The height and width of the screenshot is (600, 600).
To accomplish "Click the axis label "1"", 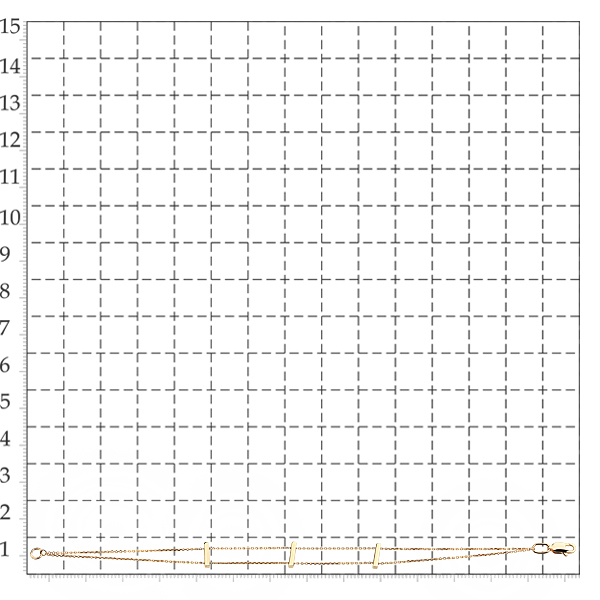I will 5,549.
